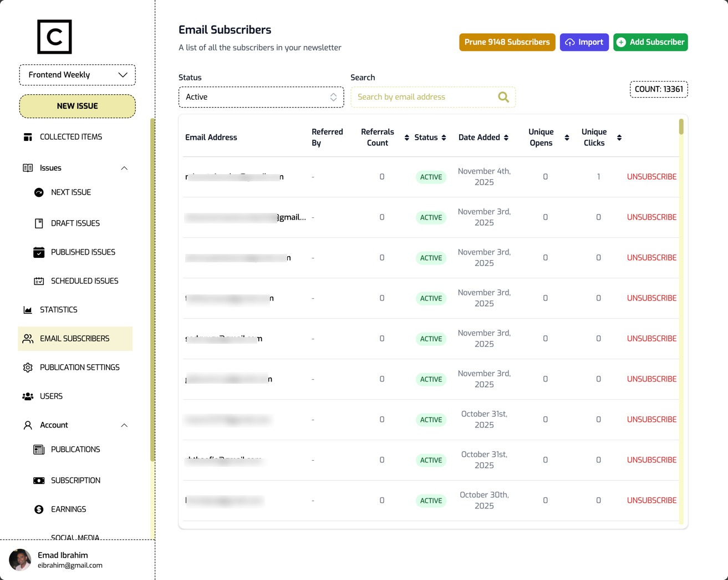Click the search magnifying glass icon
This screenshot has width=728, height=580.
[503, 96]
